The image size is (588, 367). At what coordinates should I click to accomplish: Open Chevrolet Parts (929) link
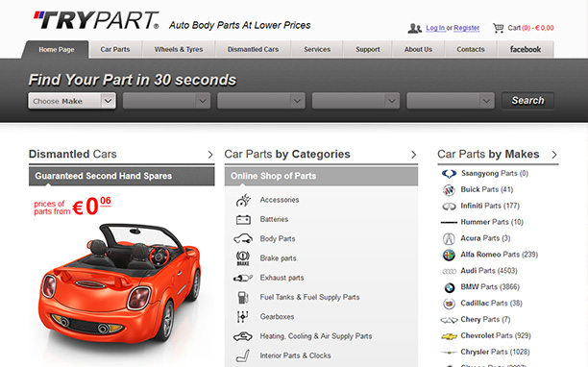496,335
